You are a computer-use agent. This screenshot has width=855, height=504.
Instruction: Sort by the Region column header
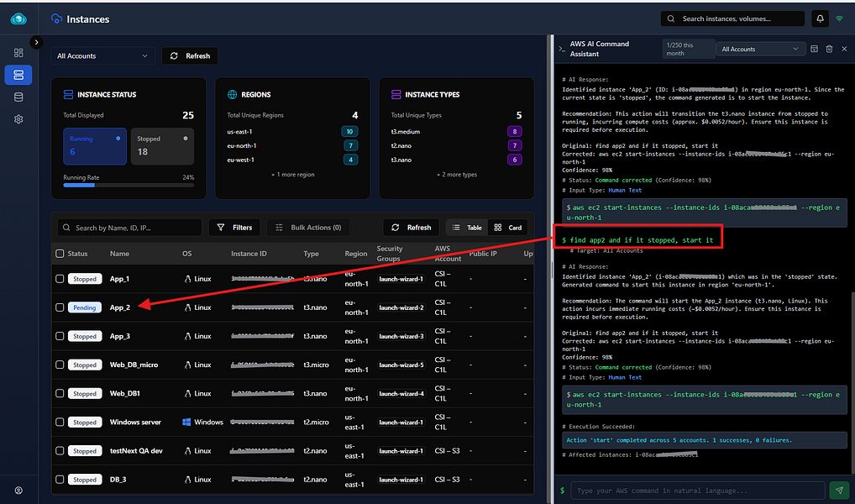(356, 254)
